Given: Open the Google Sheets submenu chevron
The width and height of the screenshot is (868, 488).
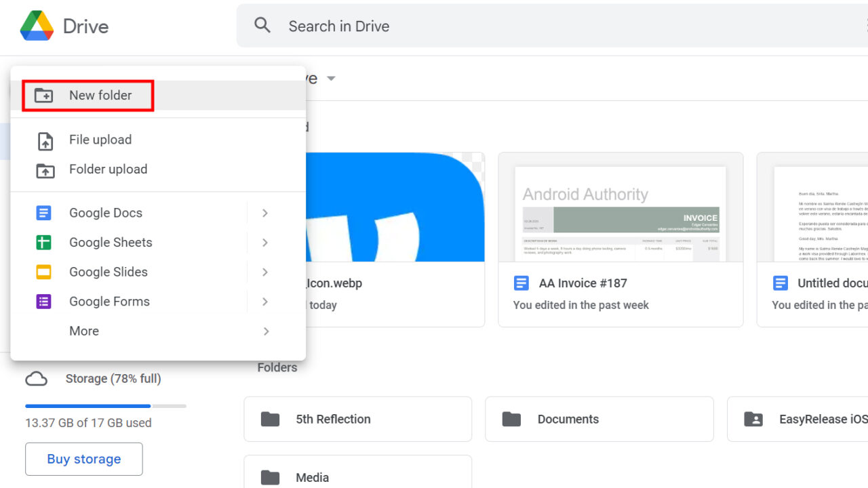Looking at the screenshot, I should [x=265, y=242].
